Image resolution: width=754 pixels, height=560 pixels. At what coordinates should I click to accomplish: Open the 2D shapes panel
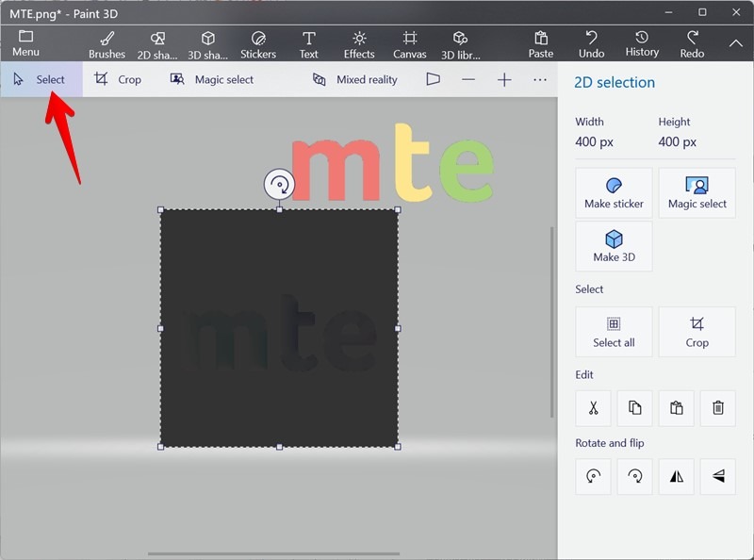tap(156, 42)
